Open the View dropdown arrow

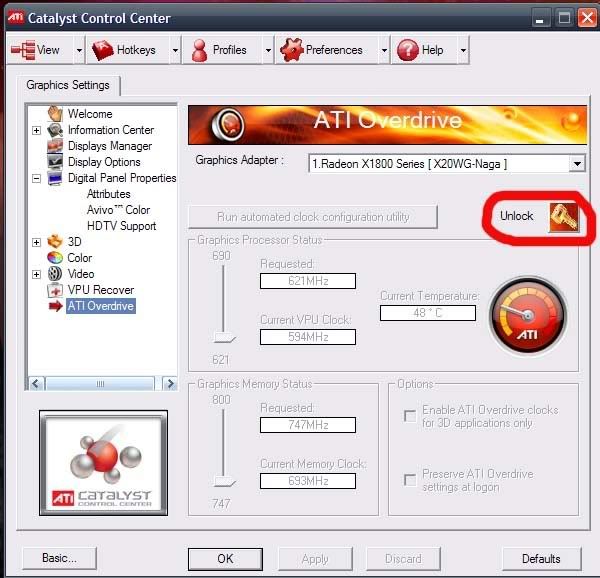79,50
